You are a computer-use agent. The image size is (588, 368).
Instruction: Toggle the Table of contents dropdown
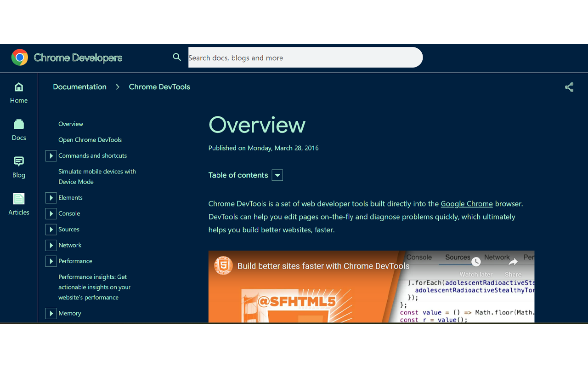click(277, 175)
